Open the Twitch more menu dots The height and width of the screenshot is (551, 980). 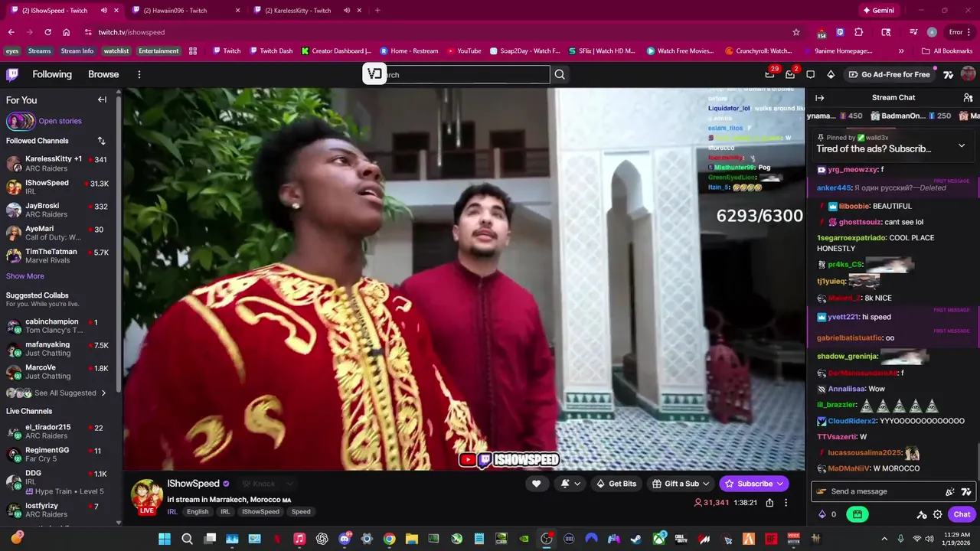click(x=139, y=74)
